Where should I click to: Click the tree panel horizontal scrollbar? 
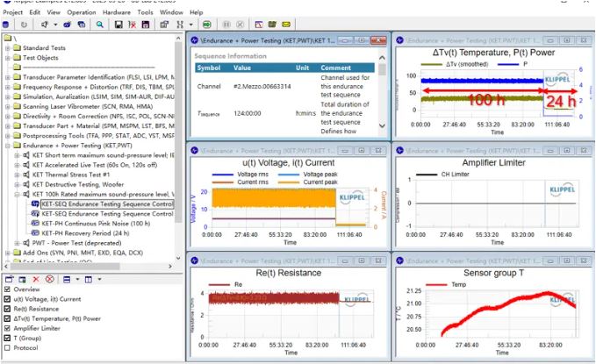coord(63,267)
